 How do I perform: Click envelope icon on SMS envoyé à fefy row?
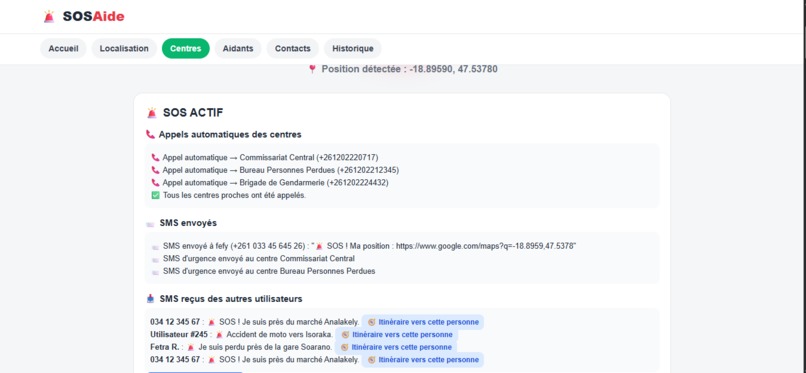156,247
